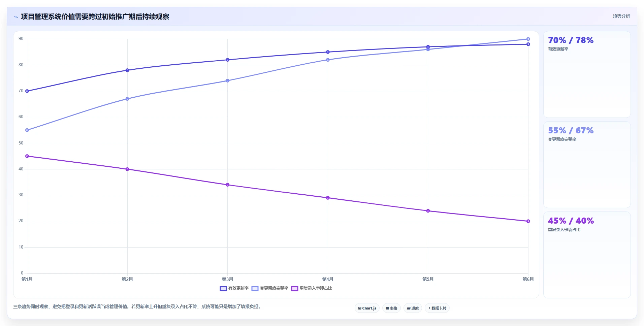Click the 重复录入事项占比 point at 第2月 (40)
644x326 pixels.
click(127, 169)
